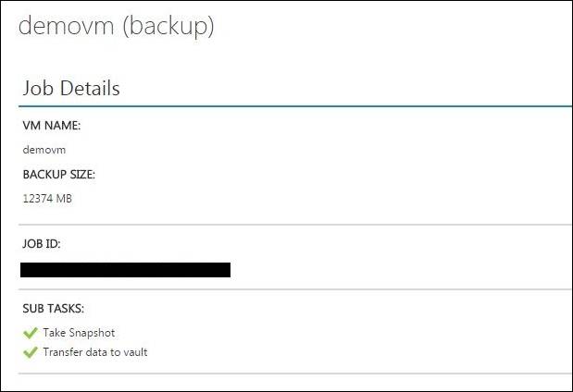573x392 pixels.
Task: Click the blue line under Job Details
Action: pyautogui.click(x=294, y=107)
